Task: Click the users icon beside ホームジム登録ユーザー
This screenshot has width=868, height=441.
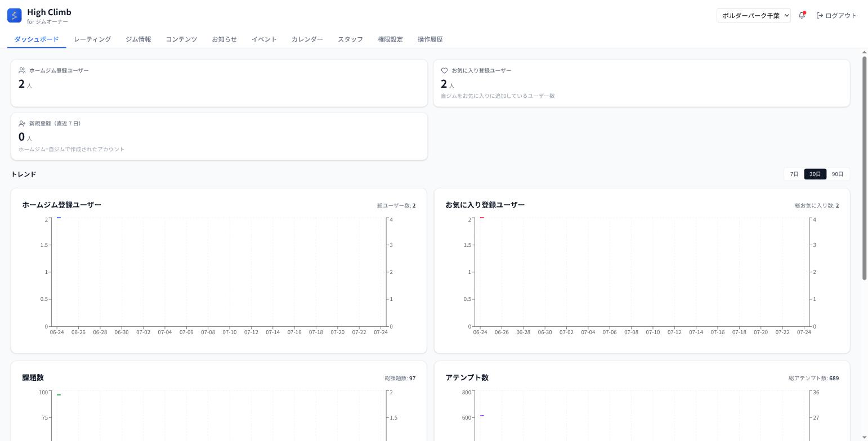Action: (22, 70)
